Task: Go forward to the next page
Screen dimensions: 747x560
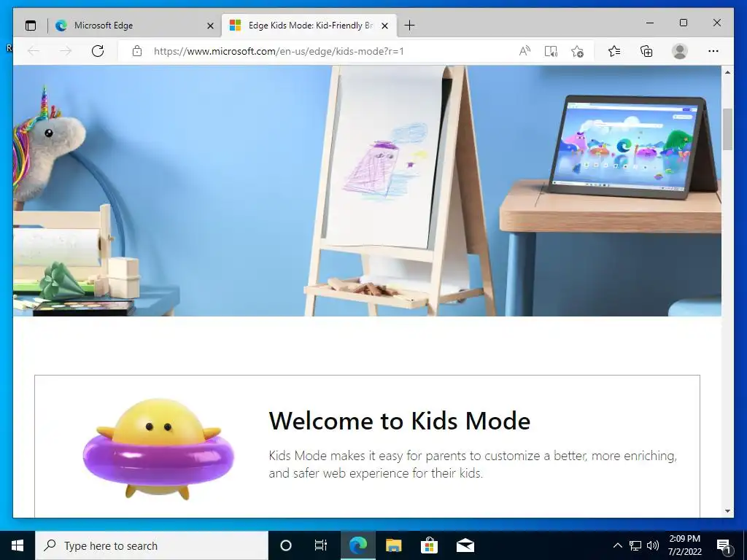Action: point(66,51)
